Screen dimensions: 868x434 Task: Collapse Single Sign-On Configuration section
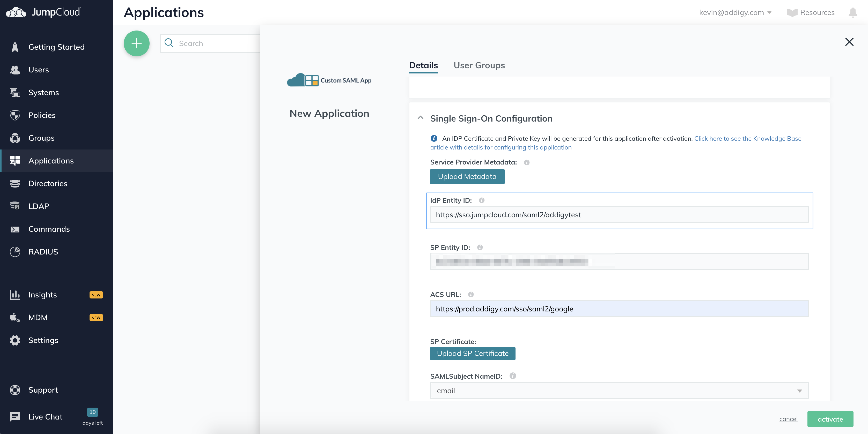pyautogui.click(x=420, y=118)
